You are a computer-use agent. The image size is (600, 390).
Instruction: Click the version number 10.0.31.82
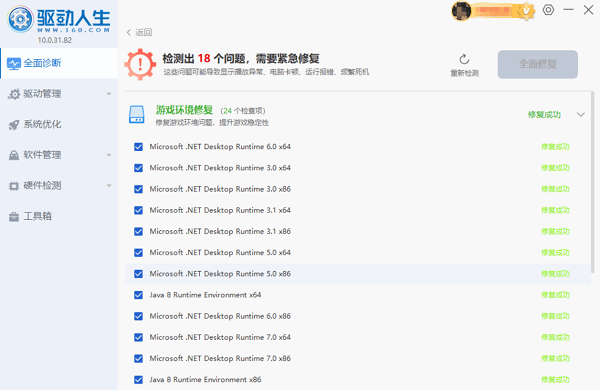click(x=54, y=40)
